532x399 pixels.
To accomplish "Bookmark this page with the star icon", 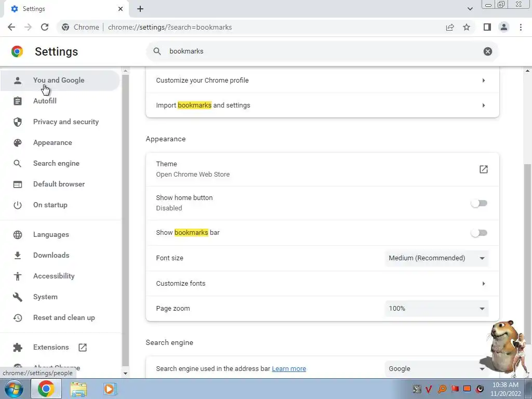I will 467,27.
